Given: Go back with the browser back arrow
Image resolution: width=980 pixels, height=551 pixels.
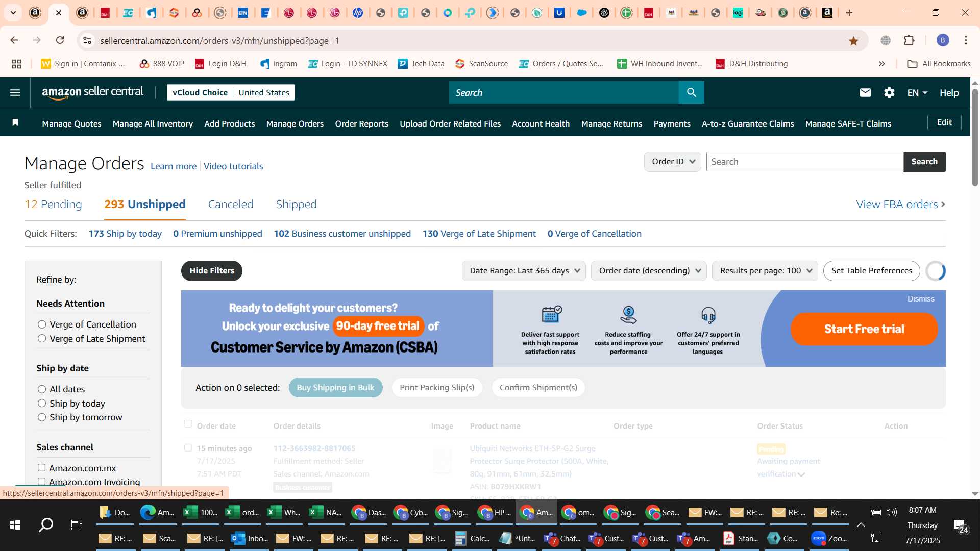Looking at the screenshot, I should point(14,40).
